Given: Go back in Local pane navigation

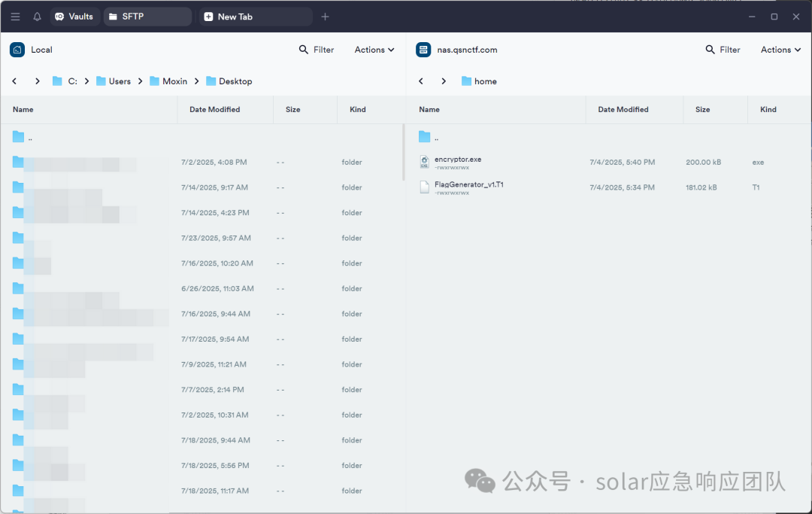Looking at the screenshot, I should click(14, 81).
